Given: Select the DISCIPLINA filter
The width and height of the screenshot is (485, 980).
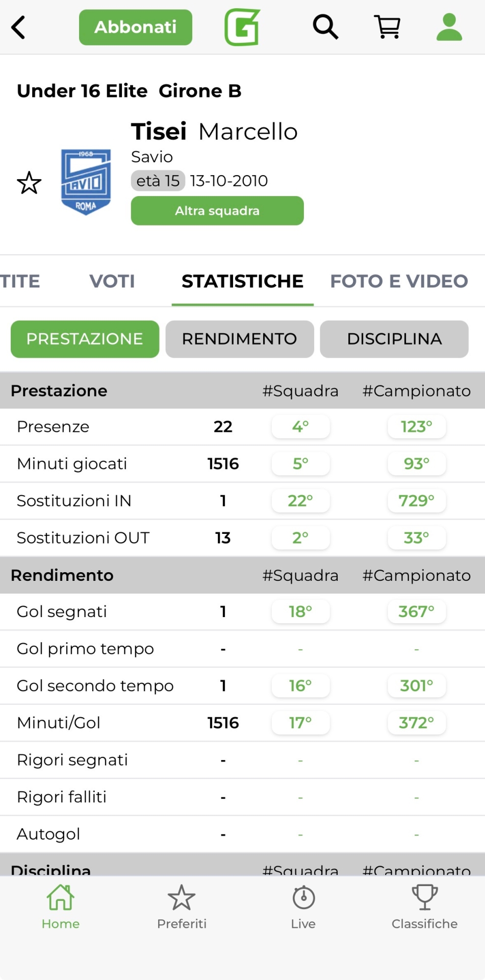Looking at the screenshot, I should point(394,339).
